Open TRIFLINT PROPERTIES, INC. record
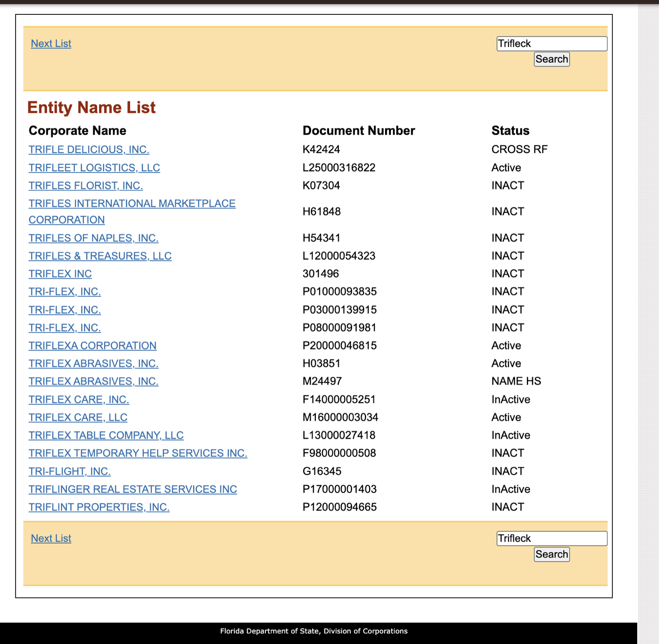The width and height of the screenshot is (659, 644). pyautogui.click(x=99, y=507)
